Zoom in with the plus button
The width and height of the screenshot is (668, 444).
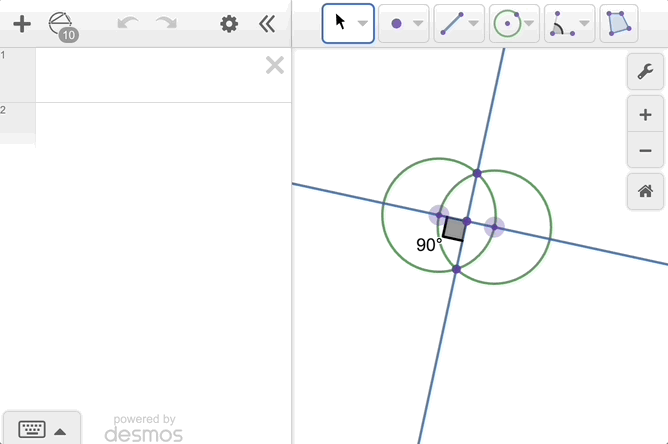(645, 115)
